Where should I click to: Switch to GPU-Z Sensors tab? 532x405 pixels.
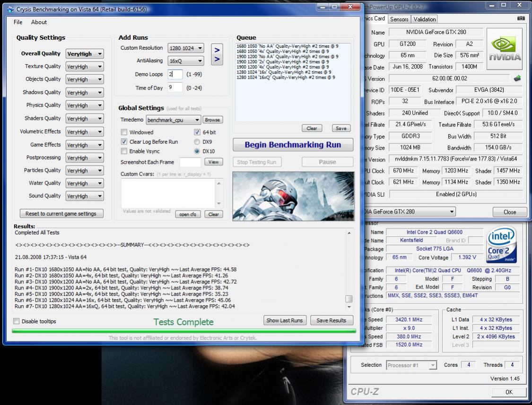(399, 19)
